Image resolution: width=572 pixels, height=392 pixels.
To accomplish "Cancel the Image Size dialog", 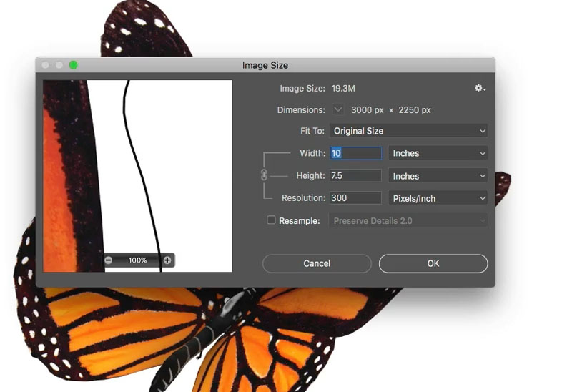I will [x=317, y=263].
